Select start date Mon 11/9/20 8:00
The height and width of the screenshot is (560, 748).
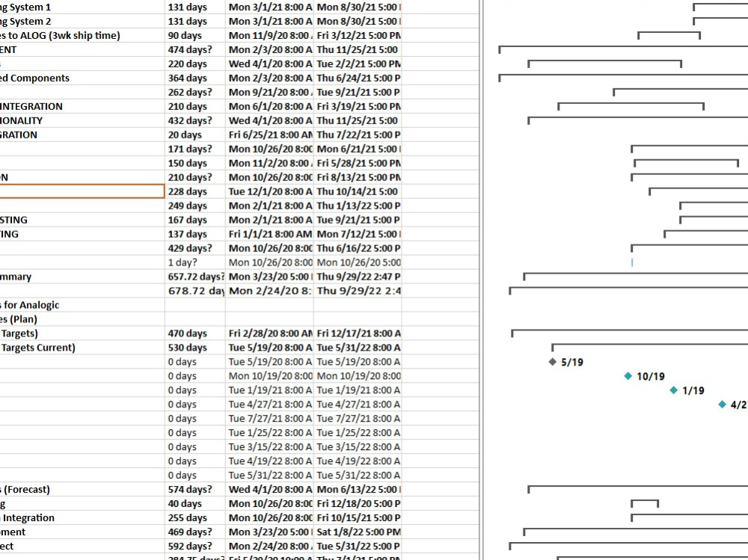[x=269, y=36]
